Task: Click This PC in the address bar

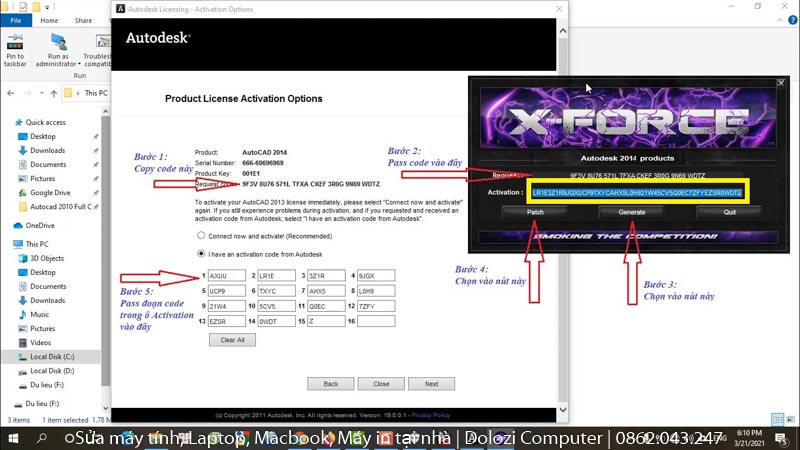Action: pos(96,93)
